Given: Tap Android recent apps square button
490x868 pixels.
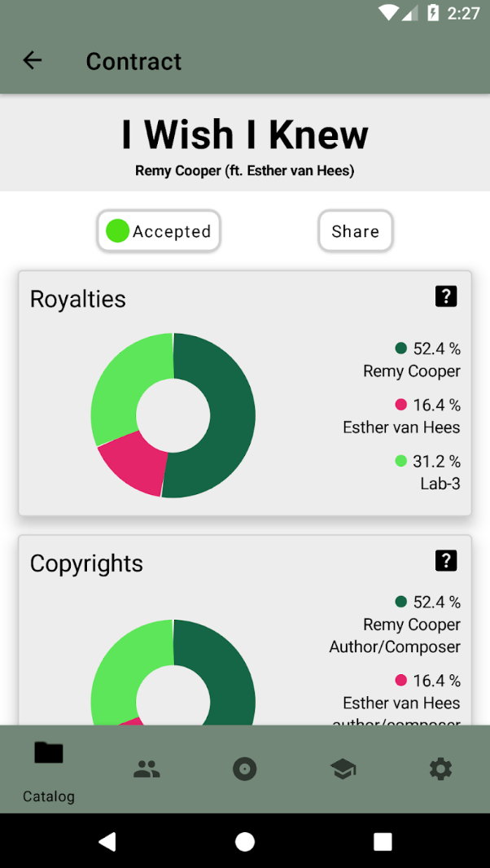Looking at the screenshot, I should pyautogui.click(x=383, y=841).
